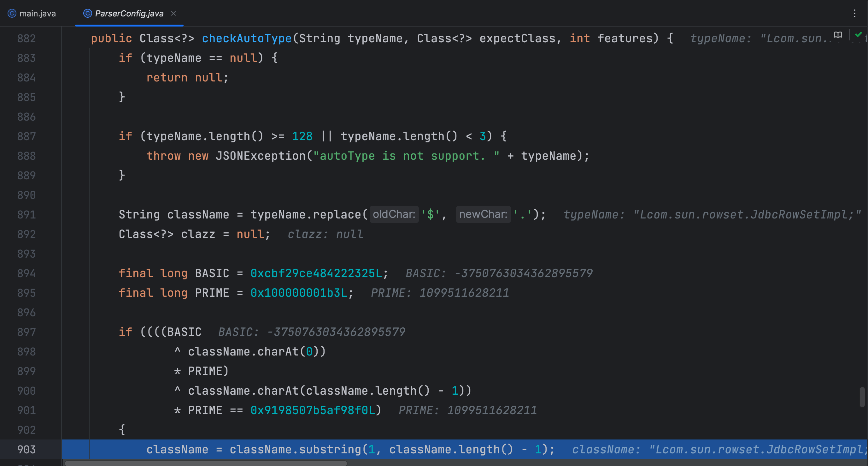Click the "autoType is not support. " string
The height and width of the screenshot is (466, 868).
[406, 156]
